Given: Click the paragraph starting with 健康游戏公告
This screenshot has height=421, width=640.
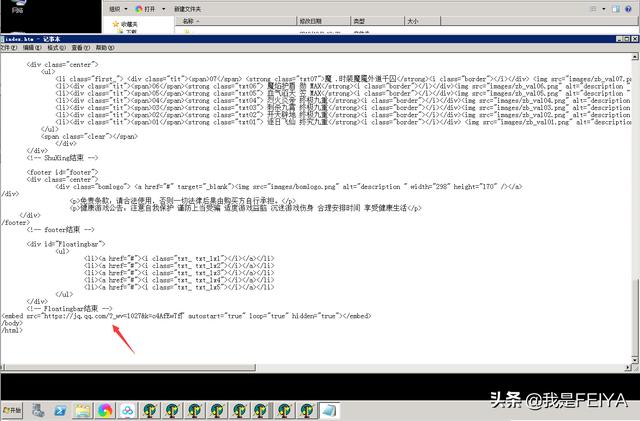Looking at the screenshot, I should (245, 208).
